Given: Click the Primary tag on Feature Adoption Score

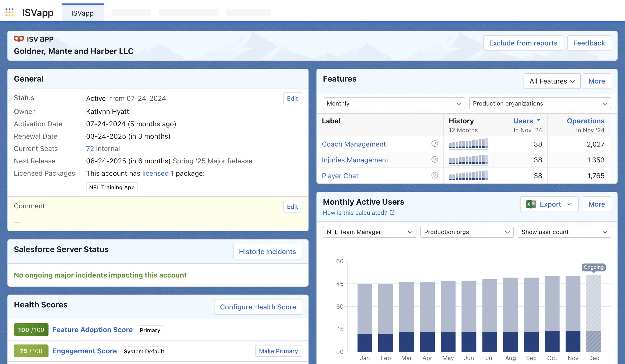Looking at the screenshot, I should tap(150, 330).
